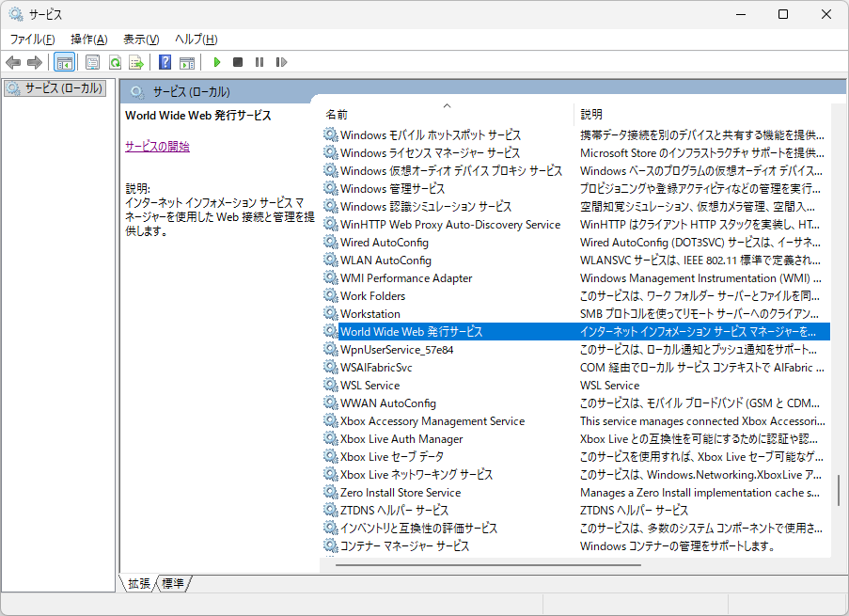Click the gear icon of WWAN AutoConfig row
This screenshot has width=849, height=616.
330,403
